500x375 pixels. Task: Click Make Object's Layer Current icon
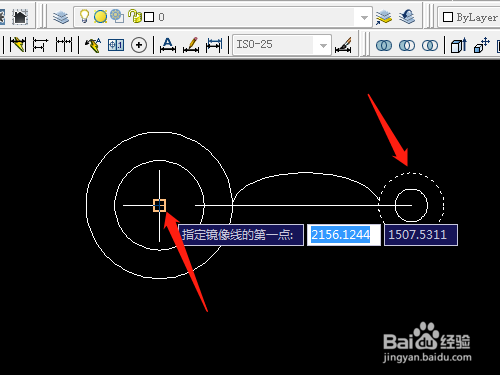tap(384, 17)
